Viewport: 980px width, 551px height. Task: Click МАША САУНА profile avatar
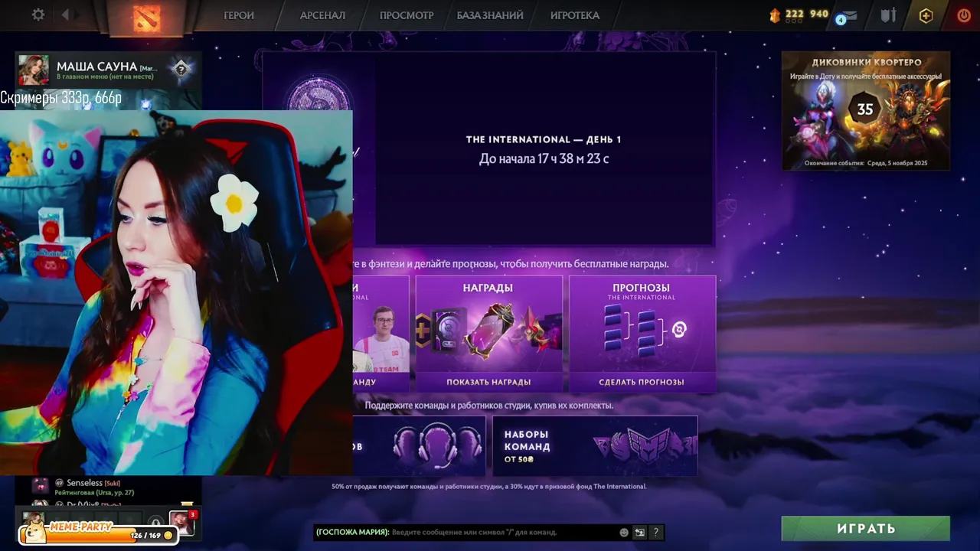(34, 70)
